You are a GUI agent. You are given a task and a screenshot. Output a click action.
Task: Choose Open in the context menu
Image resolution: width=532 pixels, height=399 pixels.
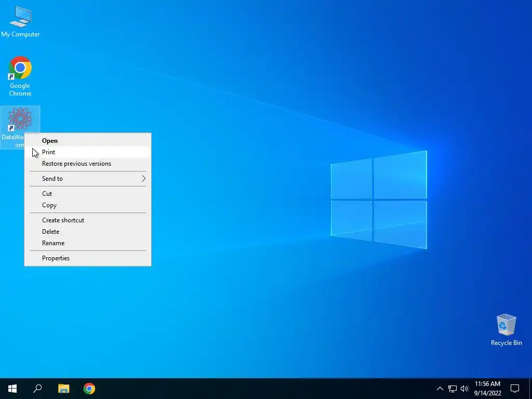[x=88, y=140]
